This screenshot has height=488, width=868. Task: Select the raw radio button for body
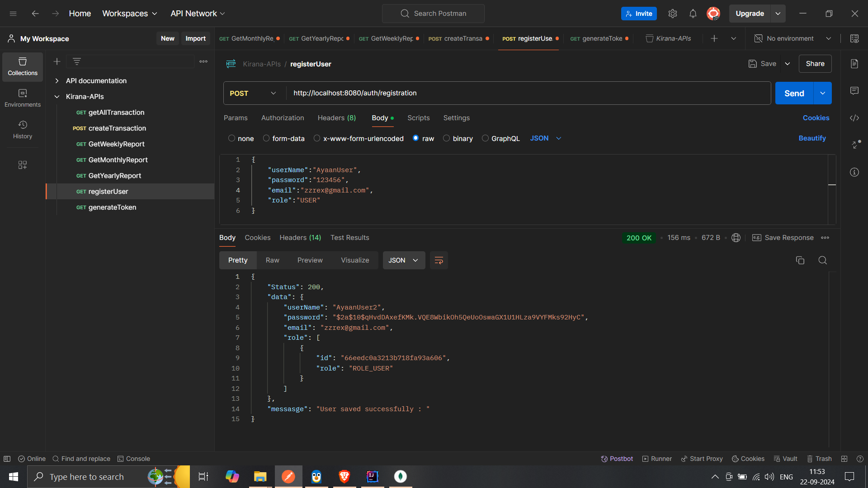[x=415, y=138]
